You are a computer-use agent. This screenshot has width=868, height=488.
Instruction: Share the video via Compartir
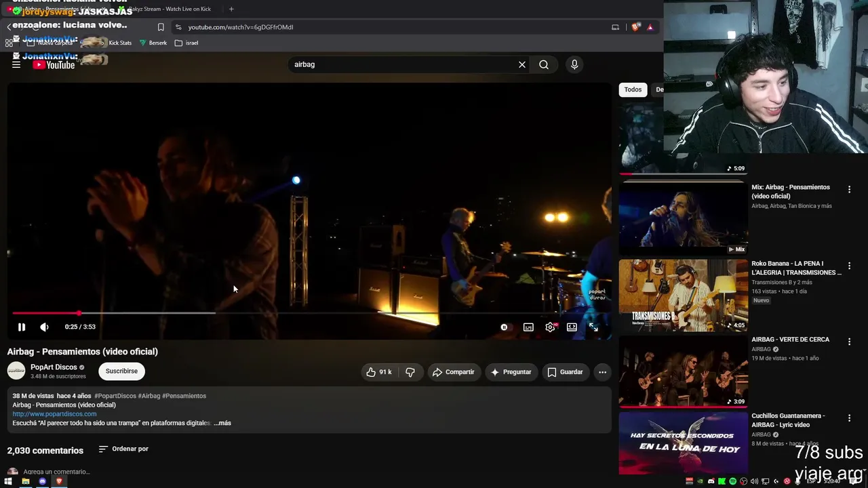click(x=453, y=372)
